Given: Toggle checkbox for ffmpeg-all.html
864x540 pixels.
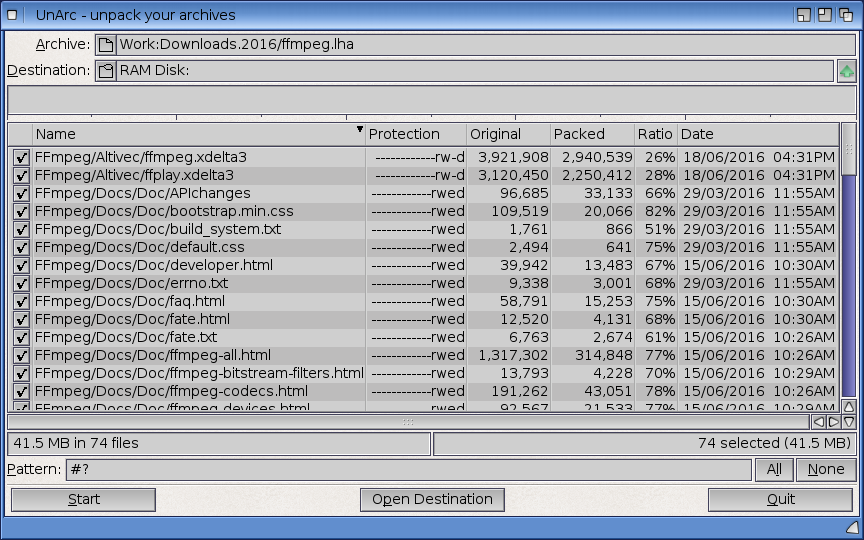Looking at the screenshot, I should pos(21,355).
